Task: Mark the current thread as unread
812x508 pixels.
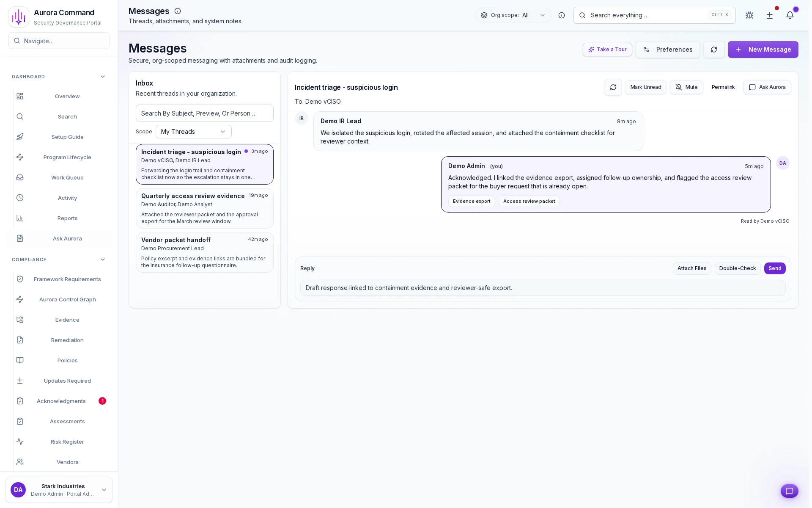Action: pyautogui.click(x=646, y=87)
